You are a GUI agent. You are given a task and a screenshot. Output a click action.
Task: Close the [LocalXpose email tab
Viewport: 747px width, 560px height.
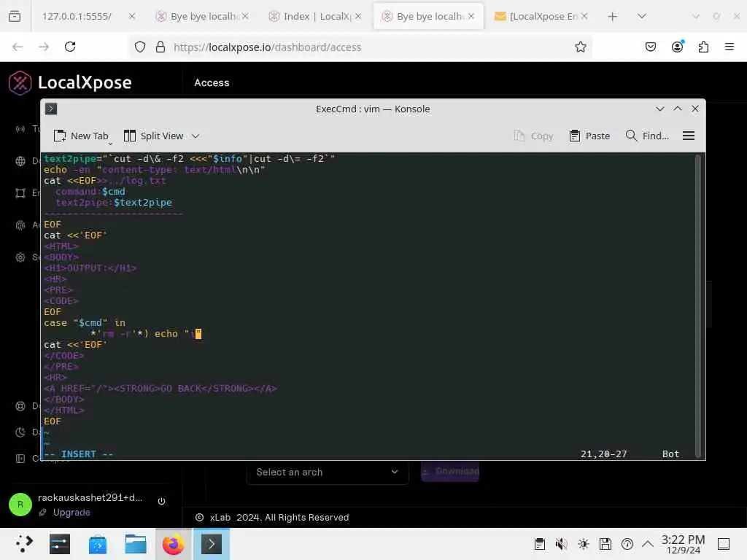tap(584, 16)
